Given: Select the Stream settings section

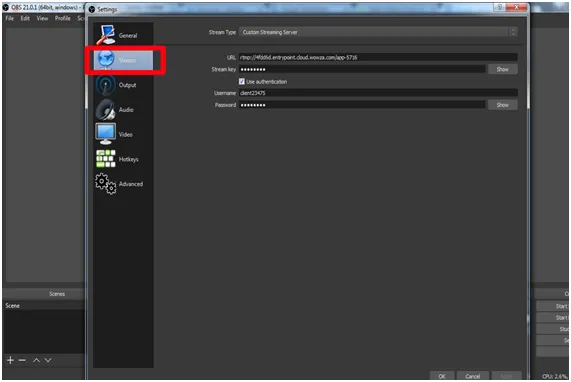Looking at the screenshot, I should click(x=123, y=60).
